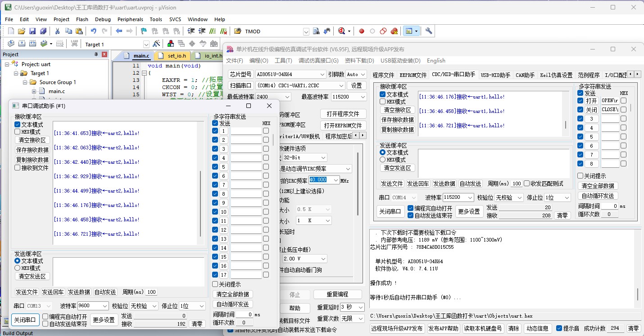Viewport: 644px width, 336px height.
Task: Open the Peripherals menu in µVision
Action: pyautogui.click(x=130, y=19)
